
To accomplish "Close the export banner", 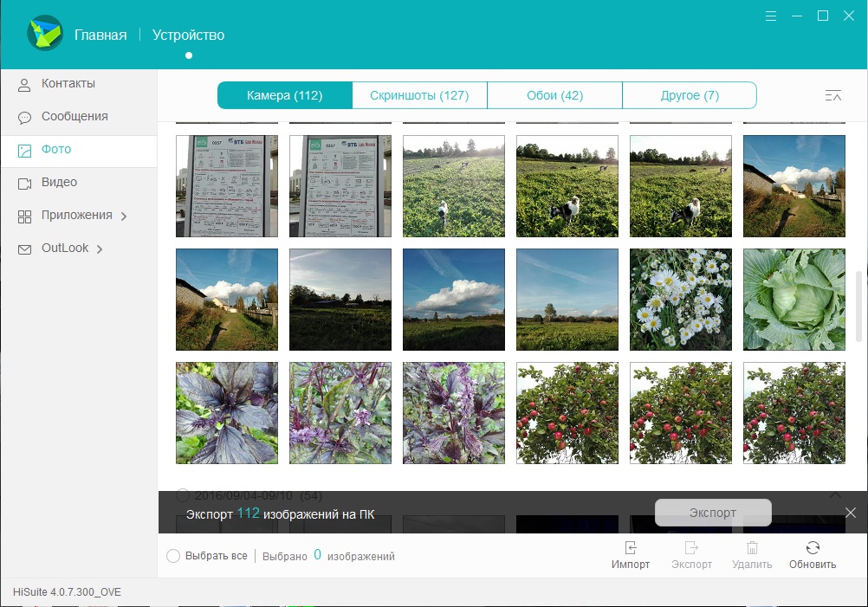I will [851, 513].
